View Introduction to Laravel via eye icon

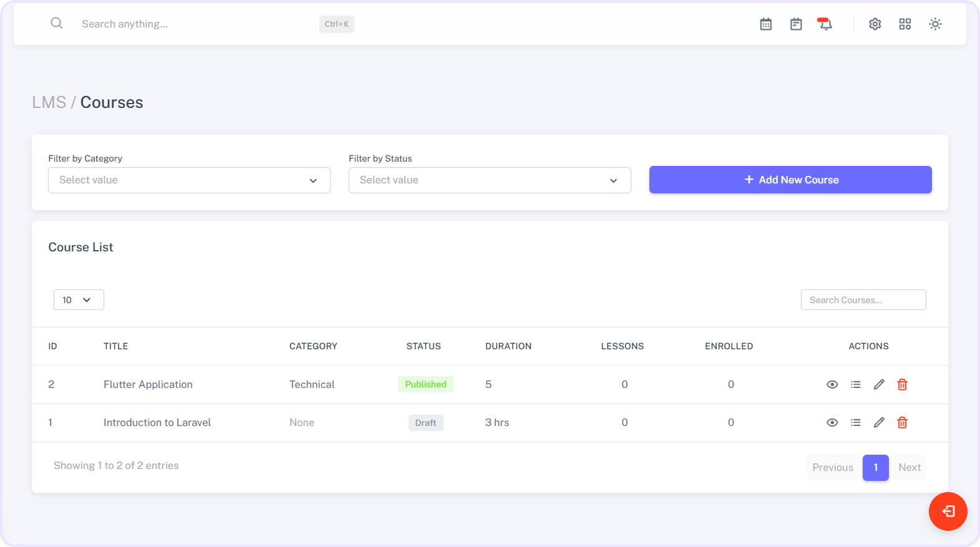pos(832,423)
